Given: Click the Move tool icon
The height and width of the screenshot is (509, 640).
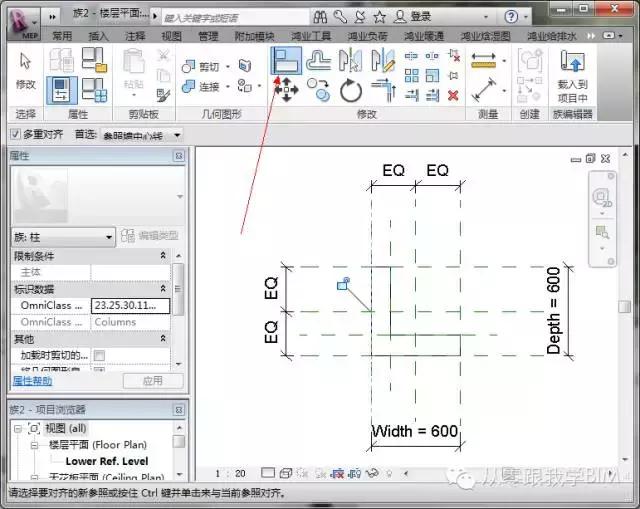Looking at the screenshot, I should pos(286,91).
